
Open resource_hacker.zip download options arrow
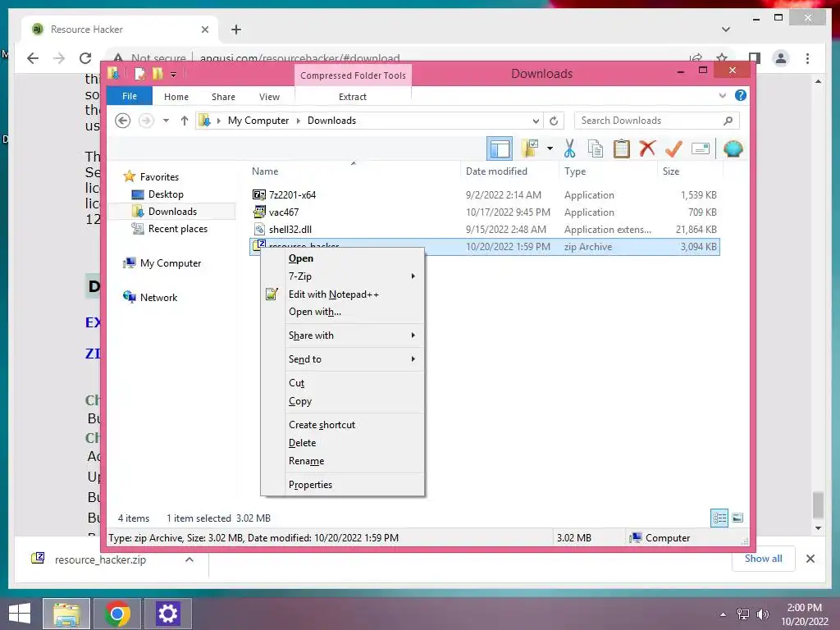pyautogui.click(x=189, y=559)
